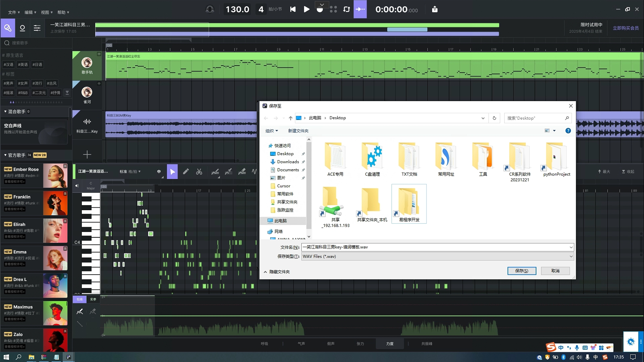Viewport: 644px width, 362px height.
Task: Open the 保存类型 WAV Files dropdown
Action: pos(438,257)
